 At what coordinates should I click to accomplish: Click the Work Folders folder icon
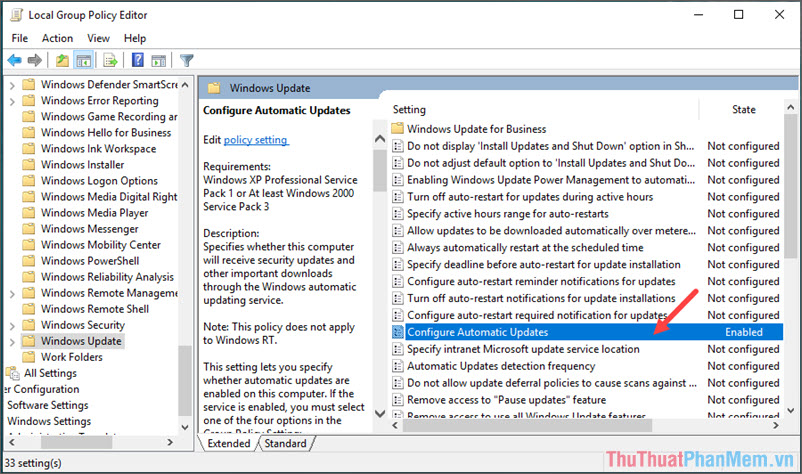(29, 357)
